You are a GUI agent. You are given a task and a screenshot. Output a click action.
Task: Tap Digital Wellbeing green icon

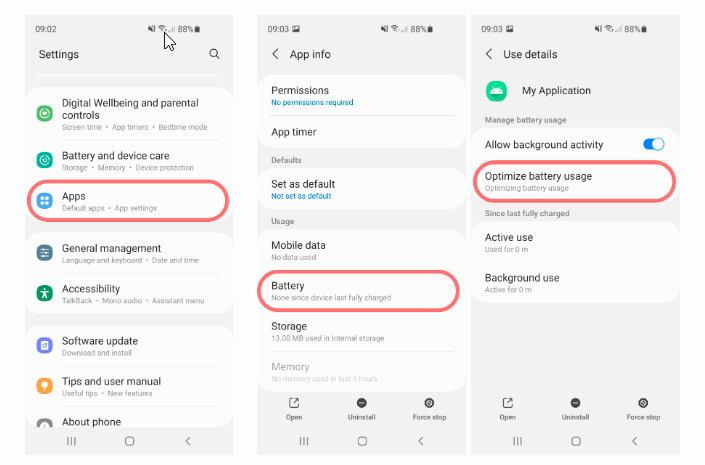tap(45, 113)
